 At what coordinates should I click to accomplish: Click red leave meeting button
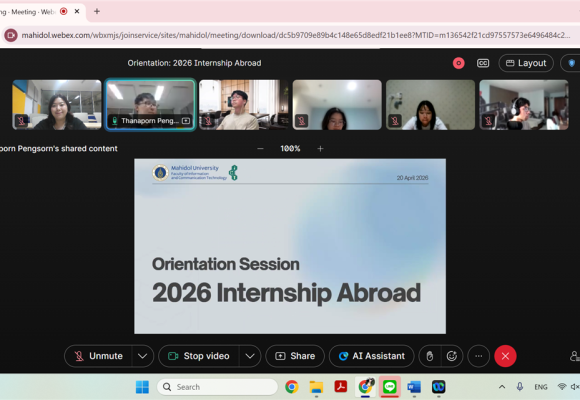(x=505, y=356)
